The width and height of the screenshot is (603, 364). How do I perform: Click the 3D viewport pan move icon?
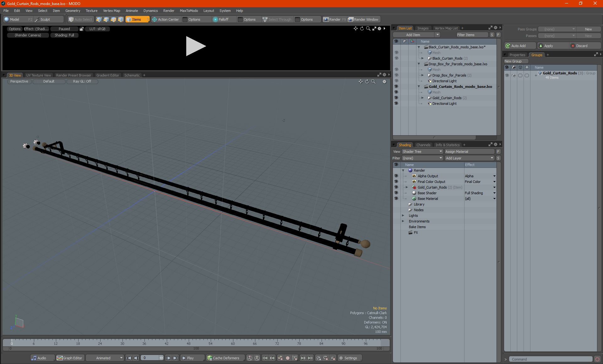[x=361, y=82]
